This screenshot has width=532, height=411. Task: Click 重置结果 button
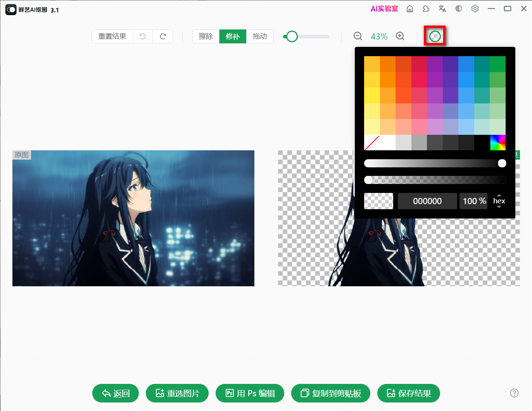(112, 36)
